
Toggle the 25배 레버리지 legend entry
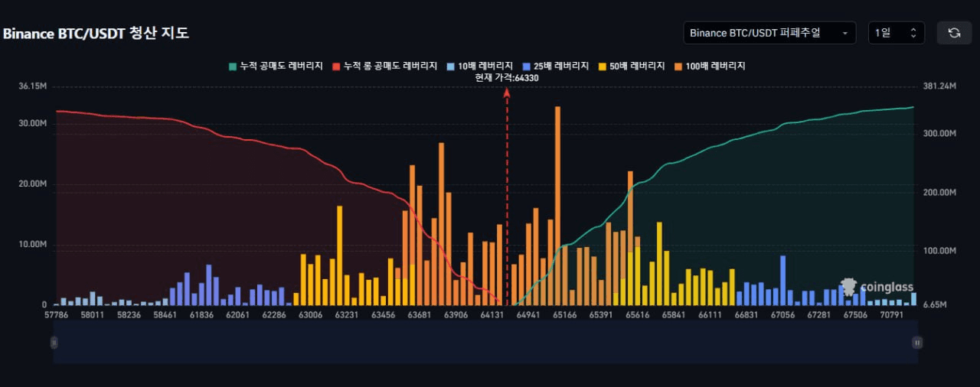pyautogui.click(x=556, y=67)
